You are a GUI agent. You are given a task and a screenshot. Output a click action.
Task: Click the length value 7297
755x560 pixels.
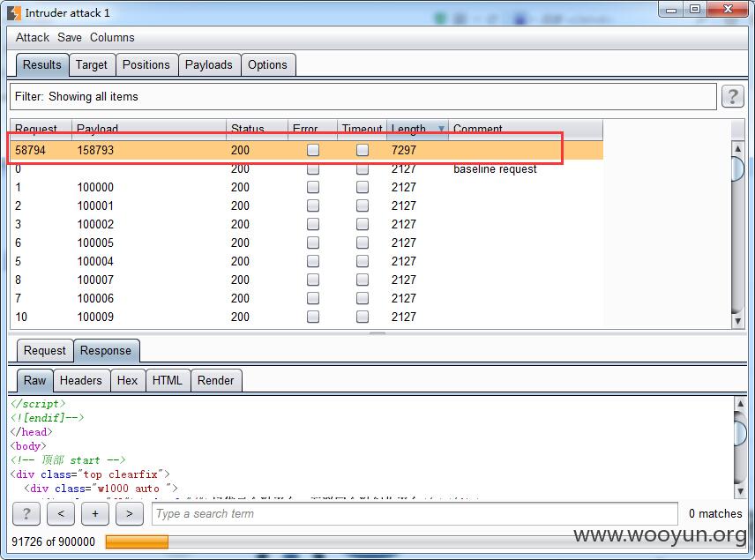tap(403, 150)
